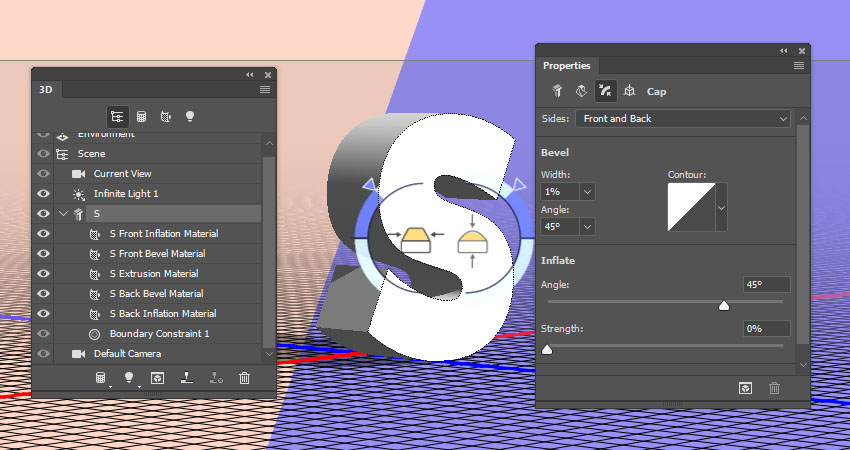Image resolution: width=850 pixels, height=450 pixels.
Task: Open the Properties panel flyout menu
Action: [x=799, y=66]
